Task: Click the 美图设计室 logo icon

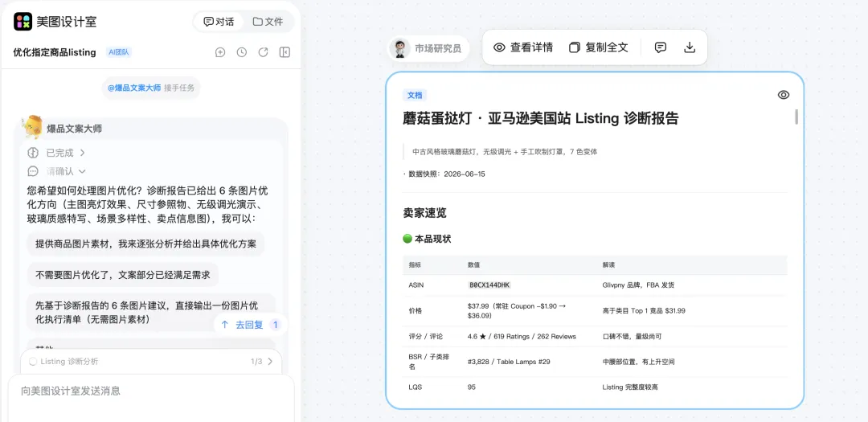Action: (x=23, y=22)
